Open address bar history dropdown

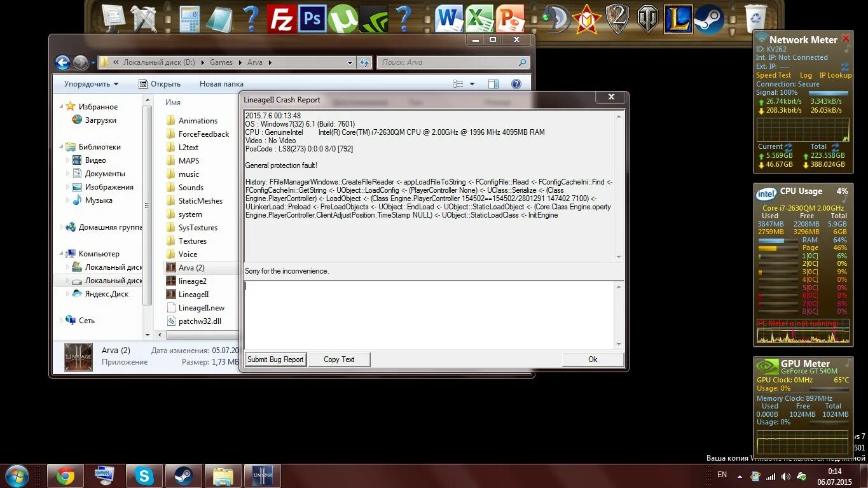point(350,62)
